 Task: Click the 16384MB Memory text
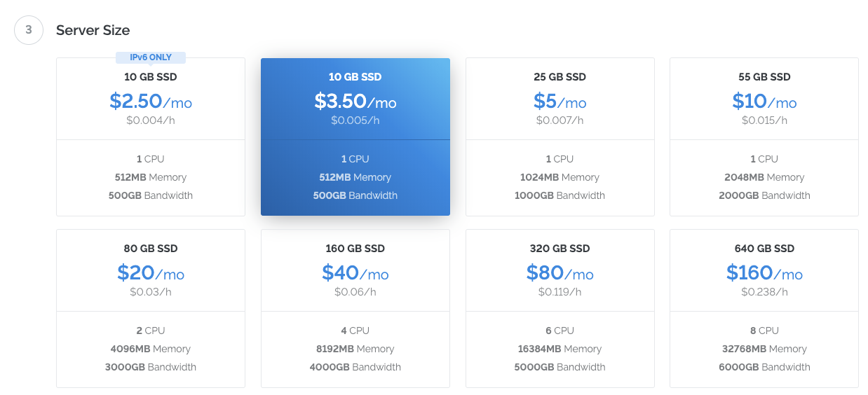560,349
